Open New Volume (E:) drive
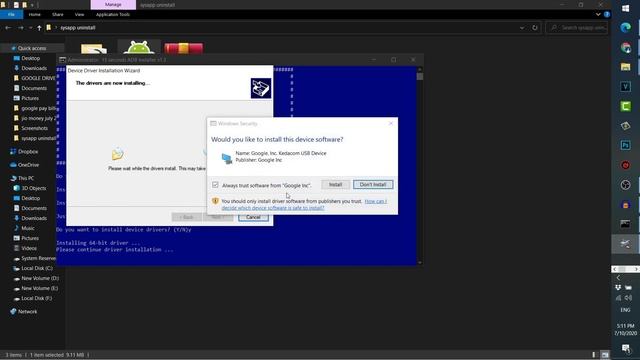Image resolution: width=640 pixels, height=360 pixels. [x=40, y=288]
